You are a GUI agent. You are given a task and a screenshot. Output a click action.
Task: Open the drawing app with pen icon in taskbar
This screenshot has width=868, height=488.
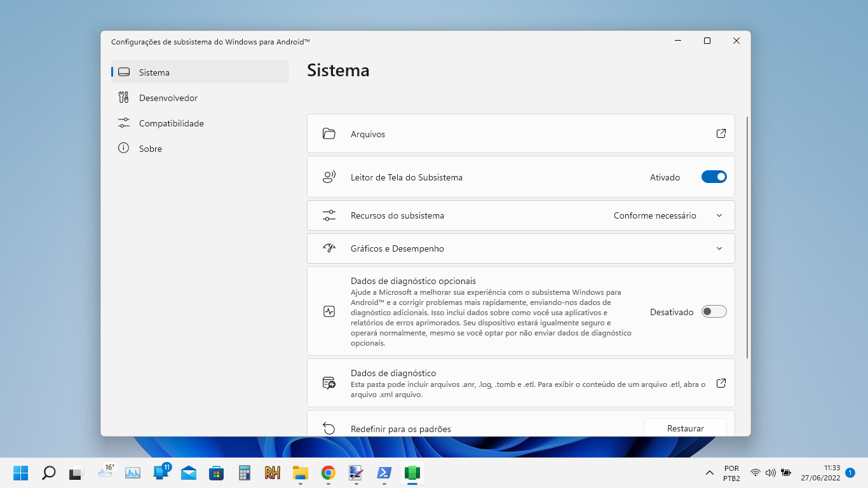(x=356, y=473)
